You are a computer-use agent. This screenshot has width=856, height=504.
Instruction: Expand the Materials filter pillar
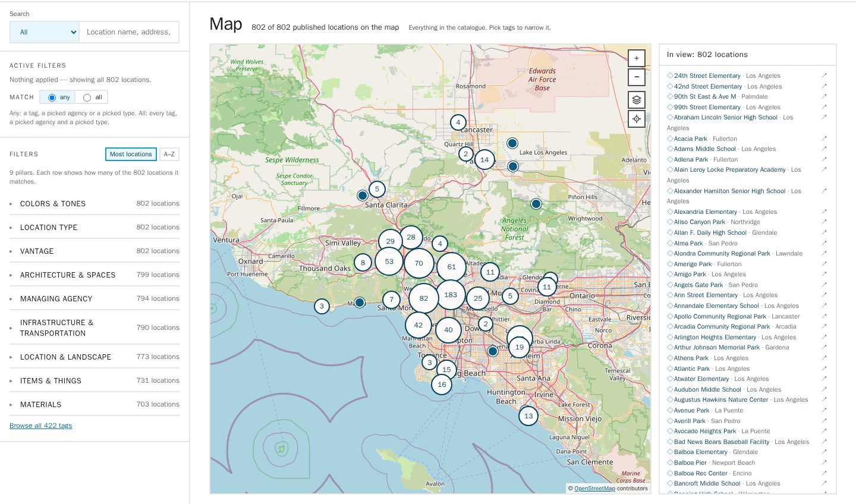tap(95, 404)
